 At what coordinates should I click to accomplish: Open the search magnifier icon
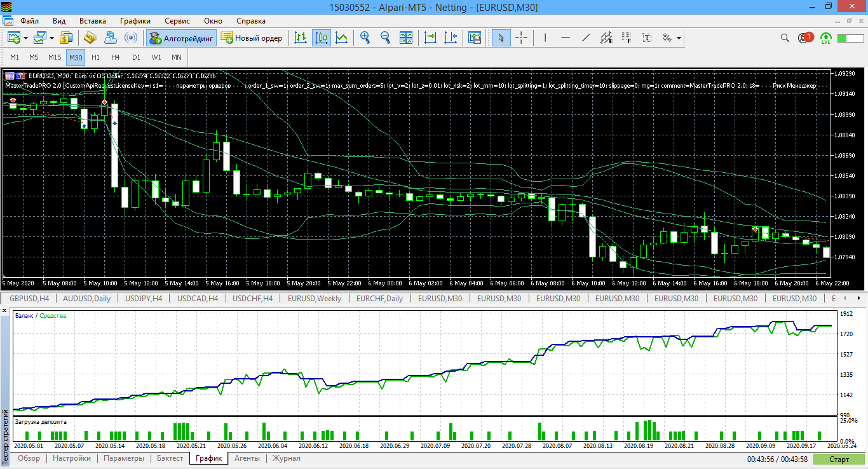click(x=785, y=38)
